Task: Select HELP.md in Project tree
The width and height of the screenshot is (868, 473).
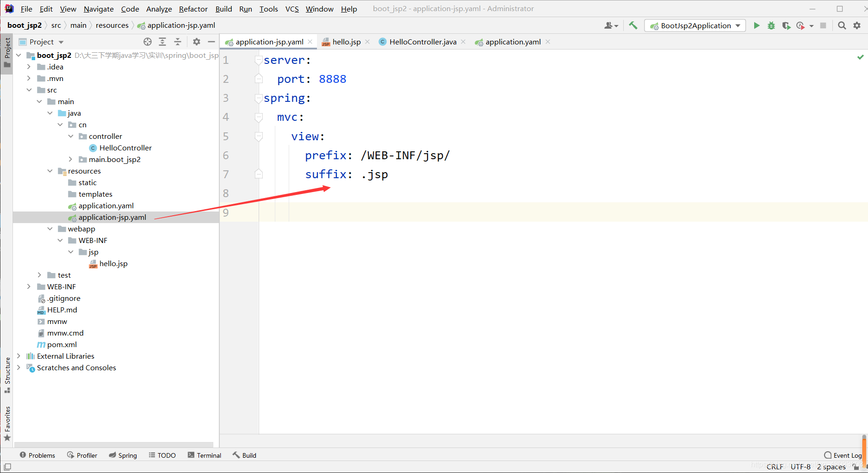Action: [62, 310]
